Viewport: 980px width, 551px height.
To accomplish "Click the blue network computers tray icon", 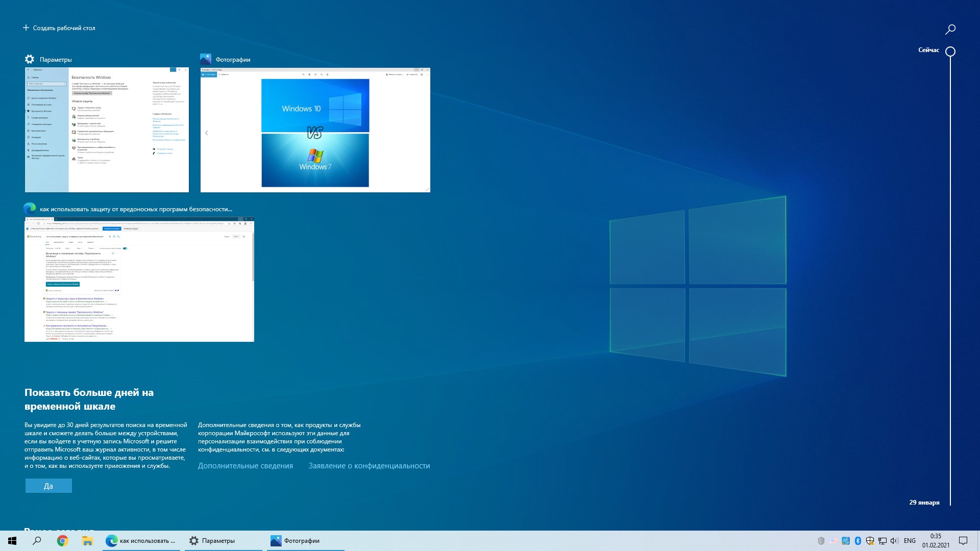I will pyautogui.click(x=846, y=541).
